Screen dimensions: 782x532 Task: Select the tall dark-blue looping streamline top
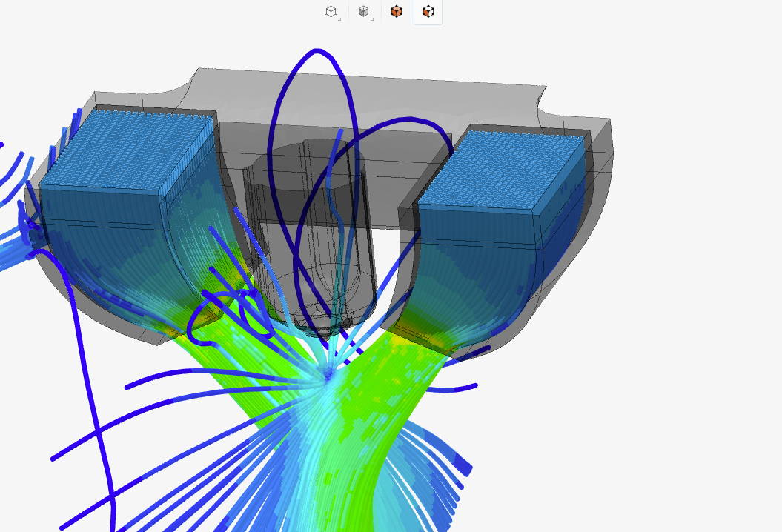317,52
